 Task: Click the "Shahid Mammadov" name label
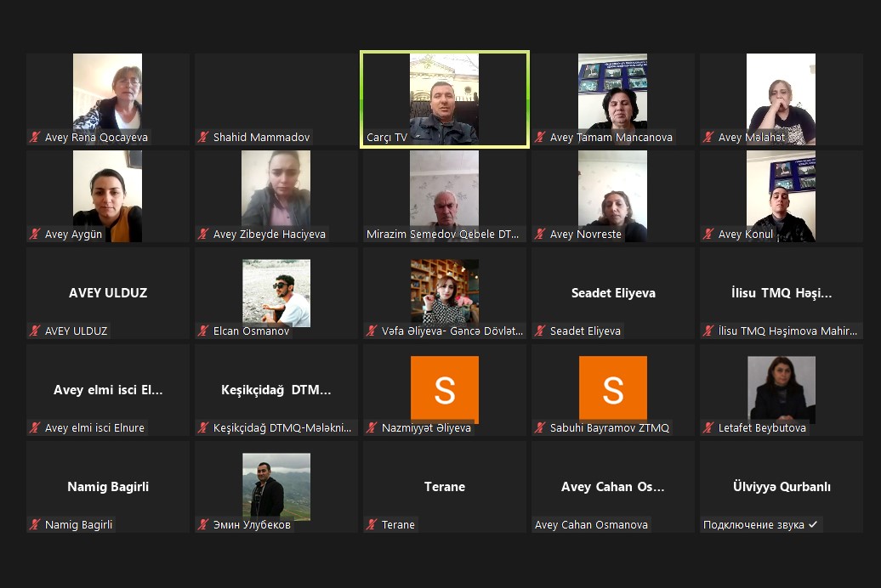pos(261,137)
